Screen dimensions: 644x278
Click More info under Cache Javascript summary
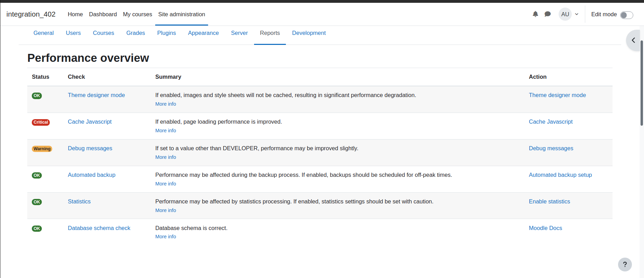pos(166,131)
